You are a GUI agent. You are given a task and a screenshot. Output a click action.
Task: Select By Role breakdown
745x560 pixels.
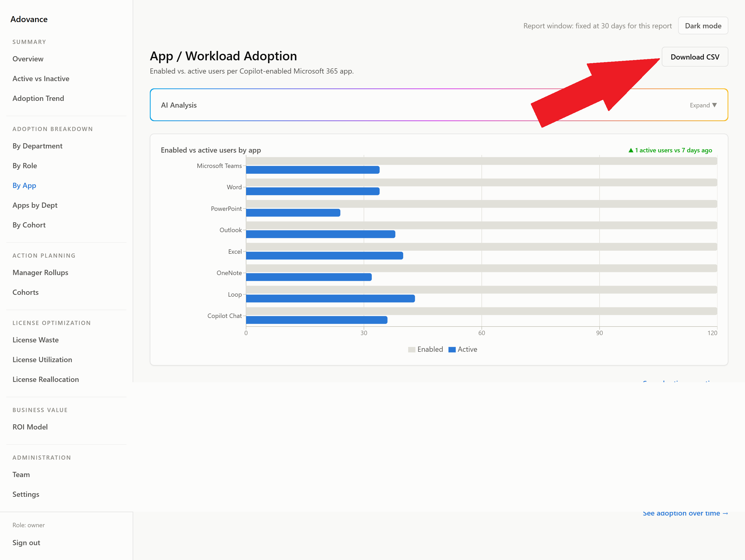coord(25,166)
